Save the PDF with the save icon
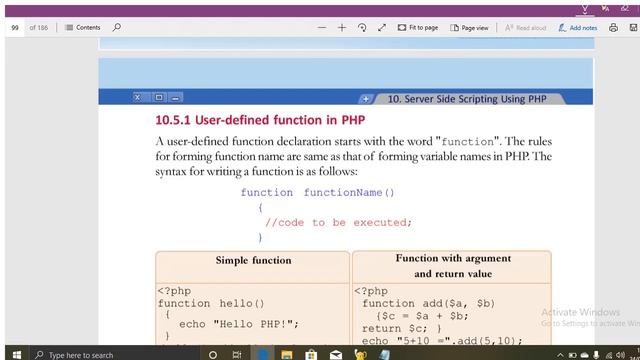Viewport: 640px width, 360px height. 633,27
